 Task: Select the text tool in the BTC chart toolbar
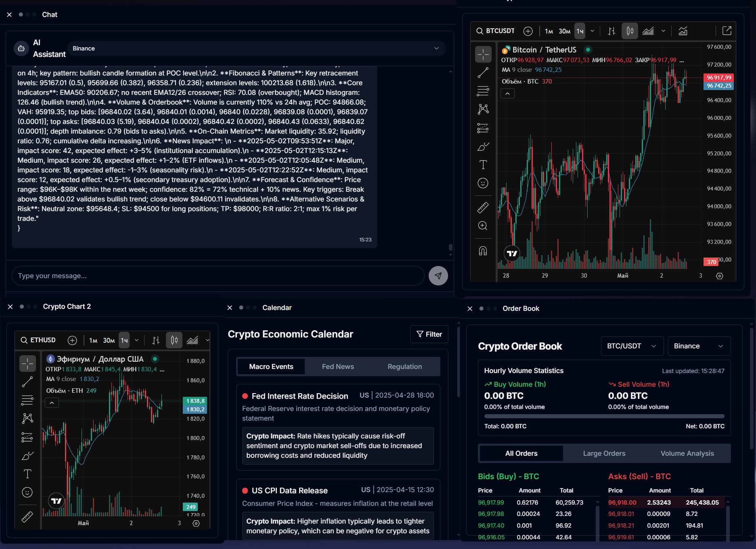tap(483, 164)
